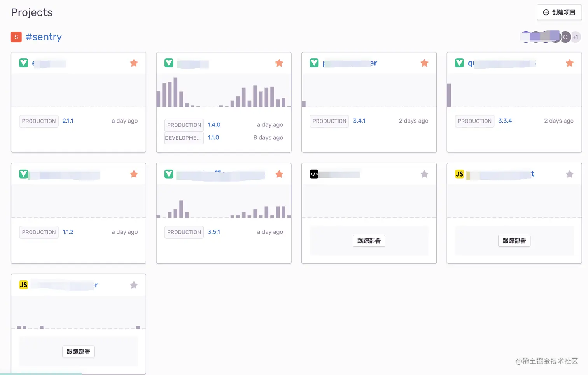This screenshot has height=375, width=588.
Task: Click the Vue icon on the 3.4.1 project card
Action: (x=314, y=63)
